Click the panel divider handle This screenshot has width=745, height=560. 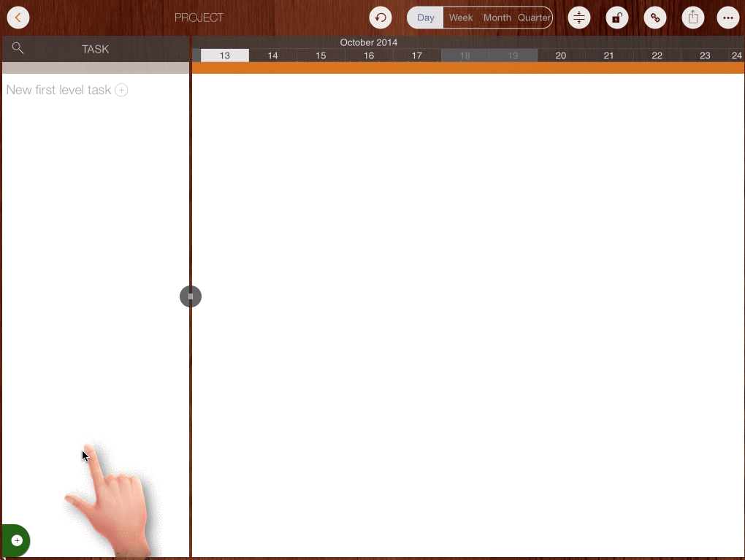coord(191,296)
